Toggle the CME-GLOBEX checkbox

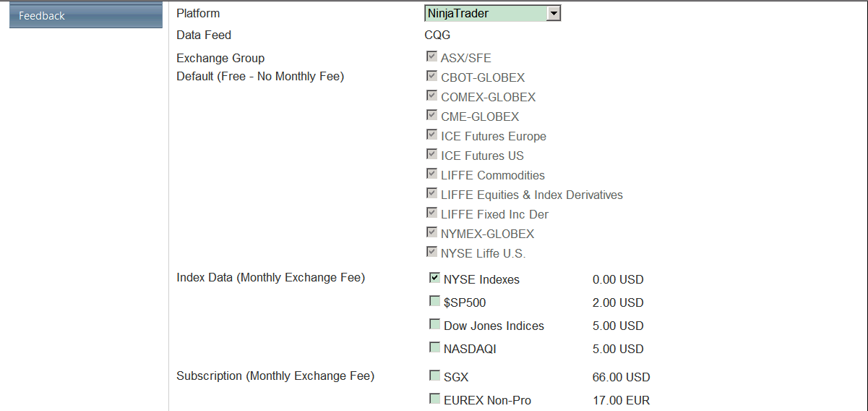(431, 115)
